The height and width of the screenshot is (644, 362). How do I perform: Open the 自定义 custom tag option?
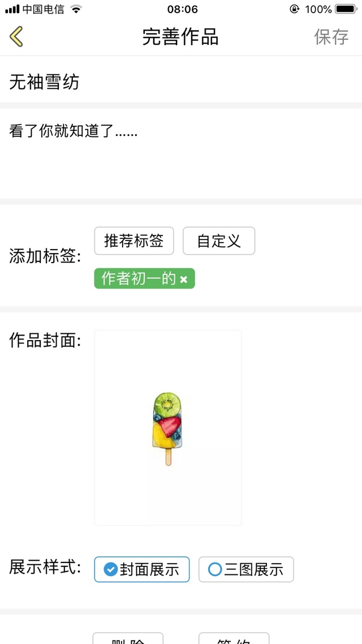[x=219, y=241]
